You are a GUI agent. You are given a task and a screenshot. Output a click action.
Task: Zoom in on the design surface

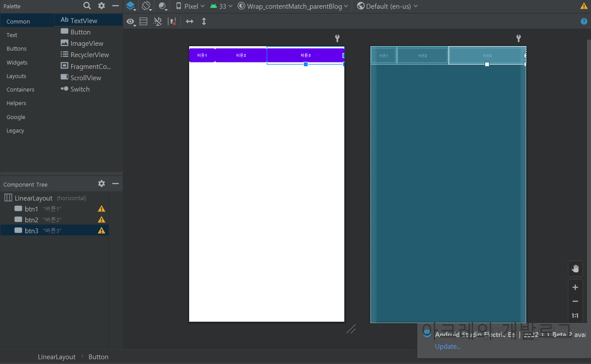click(x=575, y=287)
